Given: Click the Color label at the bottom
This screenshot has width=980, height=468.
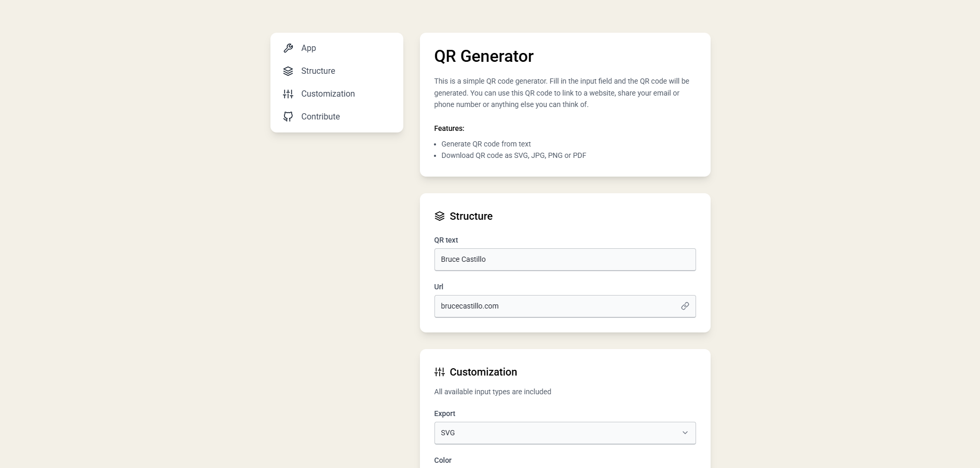Looking at the screenshot, I should (x=443, y=460).
